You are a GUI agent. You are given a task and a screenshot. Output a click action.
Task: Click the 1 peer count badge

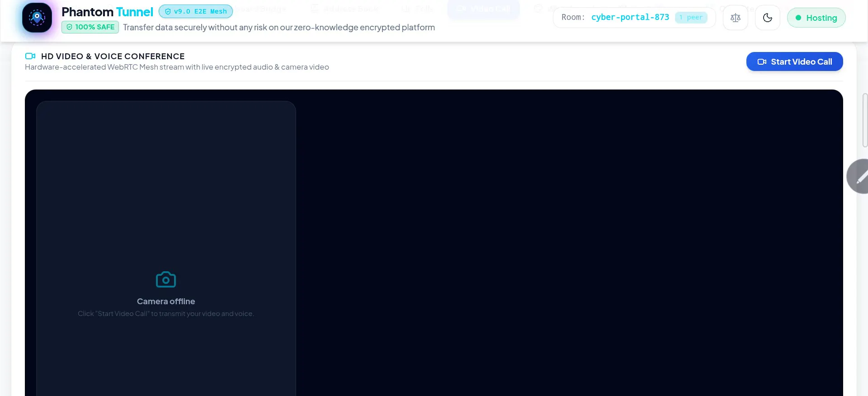coord(691,18)
